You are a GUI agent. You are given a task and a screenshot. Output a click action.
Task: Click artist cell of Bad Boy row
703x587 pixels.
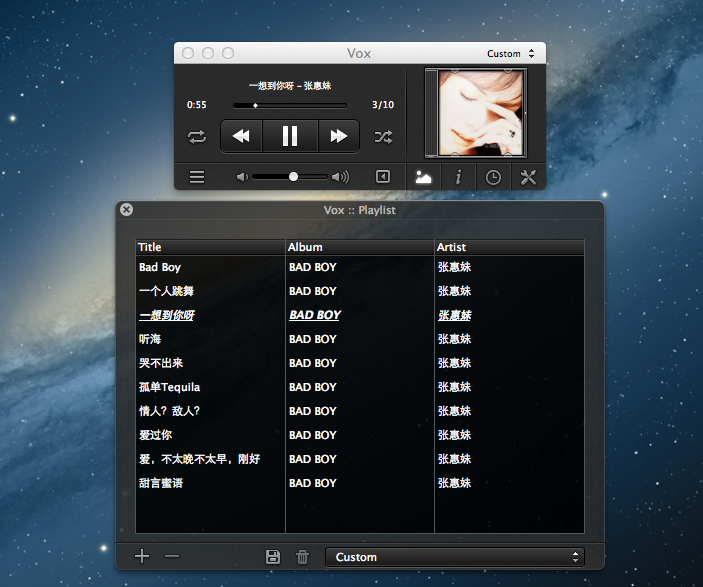454,267
